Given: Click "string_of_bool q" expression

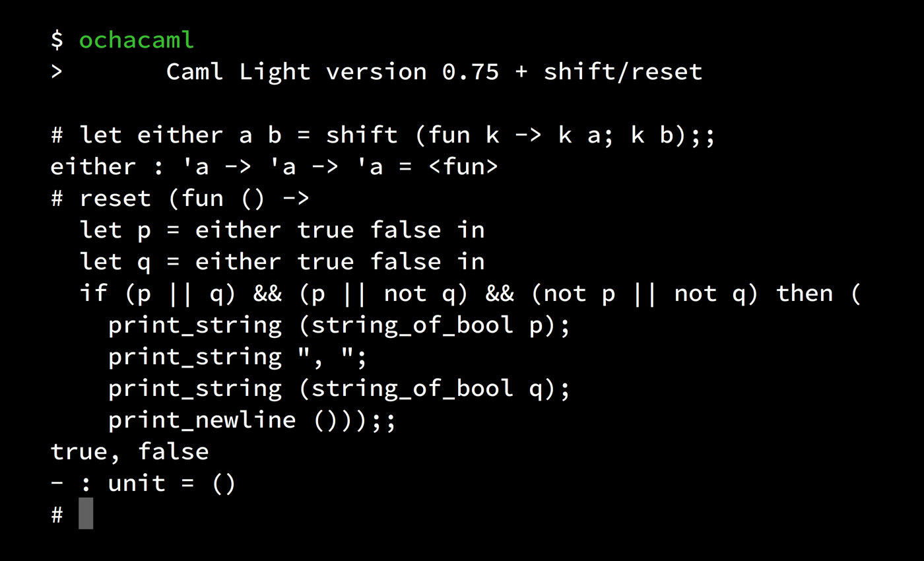Looking at the screenshot, I should [x=427, y=388].
